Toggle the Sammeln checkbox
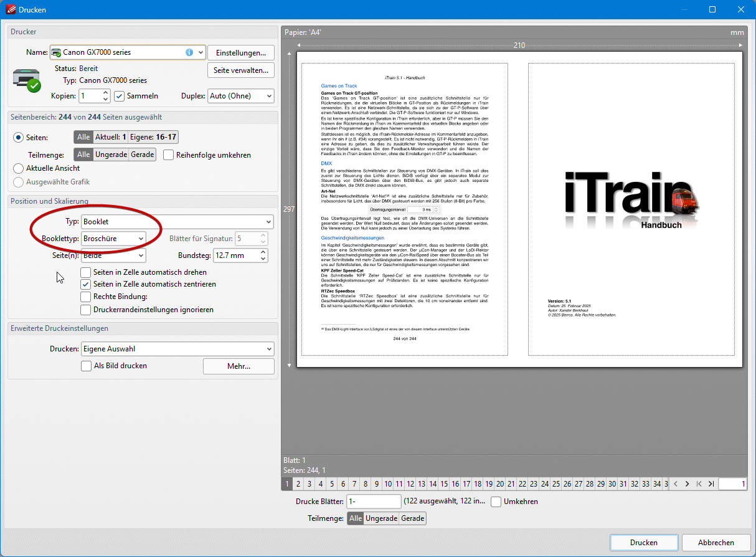The image size is (756, 557). pyautogui.click(x=120, y=96)
